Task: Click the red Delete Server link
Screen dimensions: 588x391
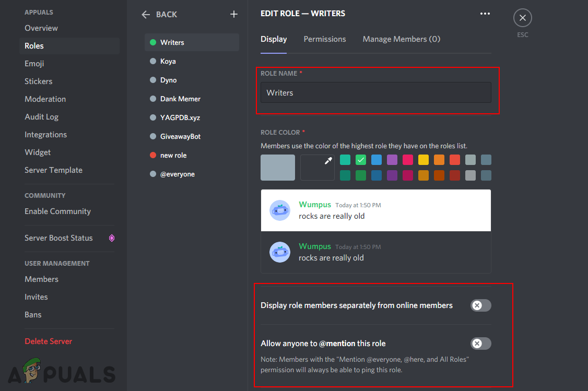Action: click(49, 341)
